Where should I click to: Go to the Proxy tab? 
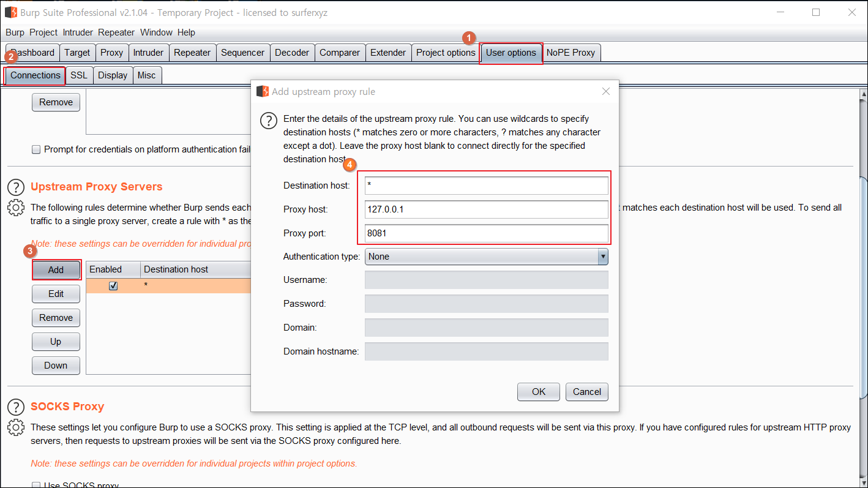111,53
